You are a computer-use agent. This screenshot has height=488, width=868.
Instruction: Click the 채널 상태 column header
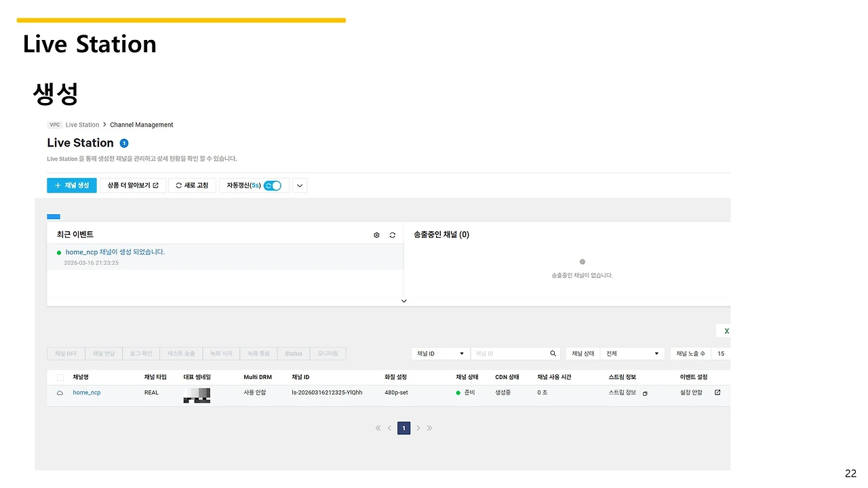[467, 377]
